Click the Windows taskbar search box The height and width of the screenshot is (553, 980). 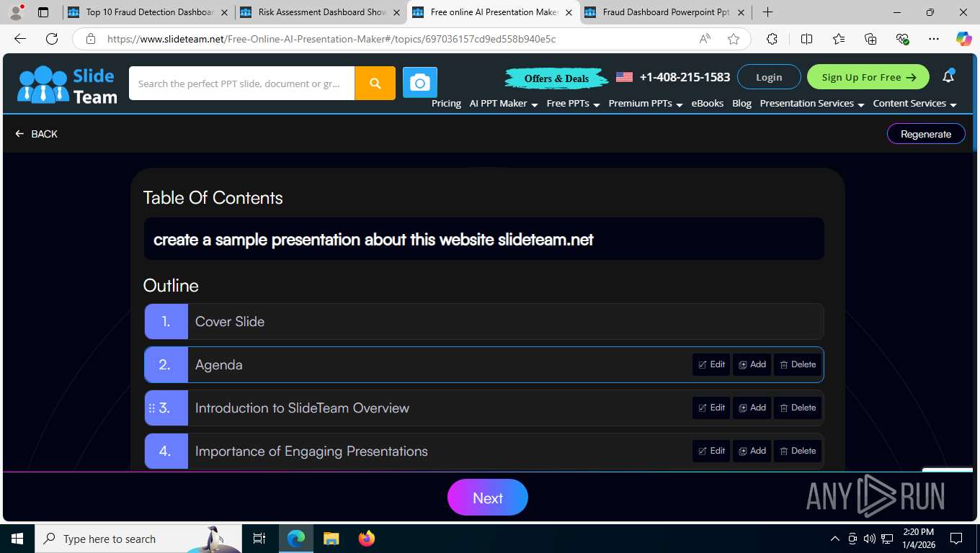(138, 539)
